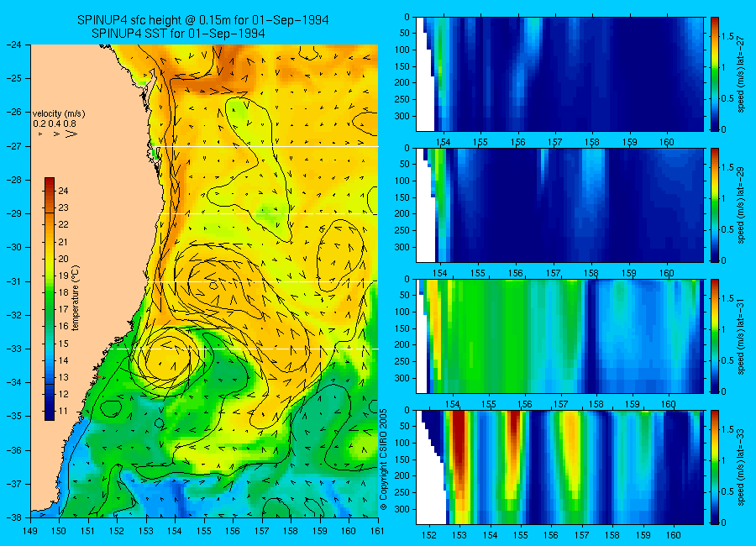Click the largest arrow in the velocity legend
Screen dimensions: 756x546
click(71, 134)
